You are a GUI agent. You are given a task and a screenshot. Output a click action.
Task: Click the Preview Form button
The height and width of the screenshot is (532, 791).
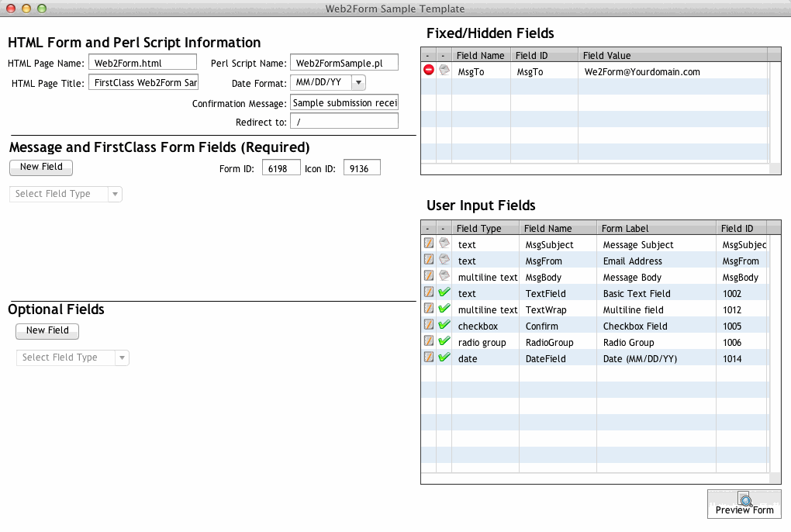(744, 504)
